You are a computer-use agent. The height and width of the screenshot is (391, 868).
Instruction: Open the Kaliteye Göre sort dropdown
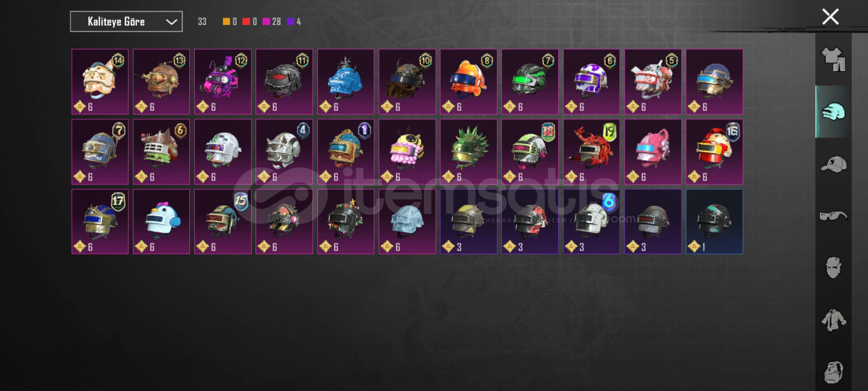tap(126, 22)
